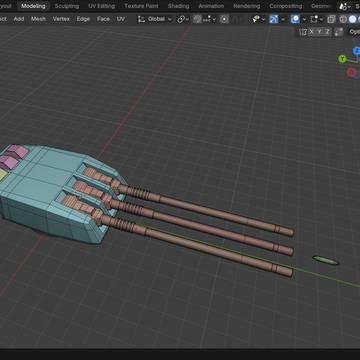This screenshot has height=360, width=360.
Task: Open the UV Editing workspace tab
Action: click(x=102, y=6)
